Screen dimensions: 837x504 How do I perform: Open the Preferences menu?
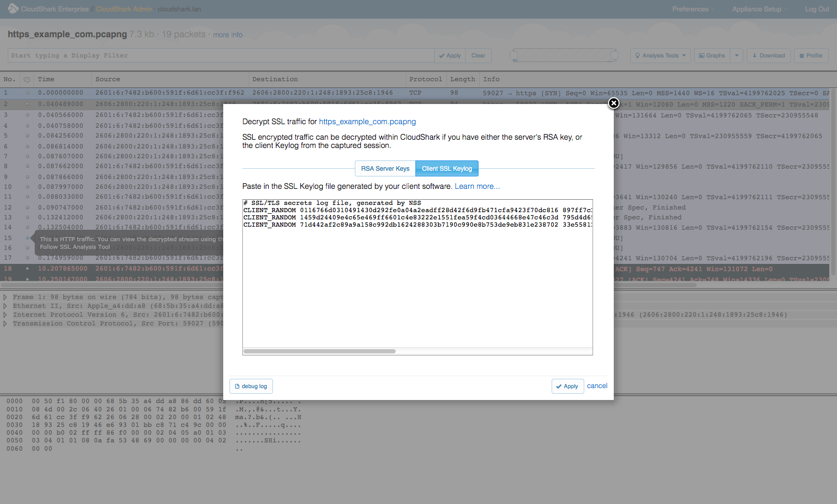[693, 9]
